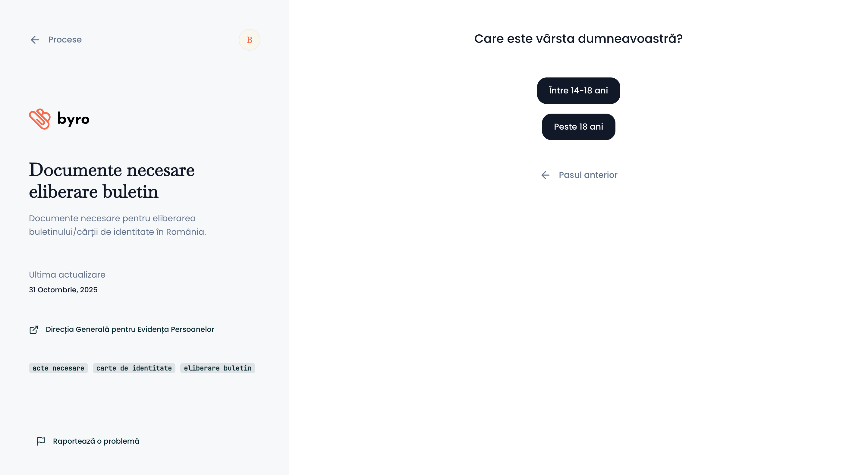Click the 31 Octombrie, 2025 date
The width and height of the screenshot is (868, 475).
click(x=63, y=290)
